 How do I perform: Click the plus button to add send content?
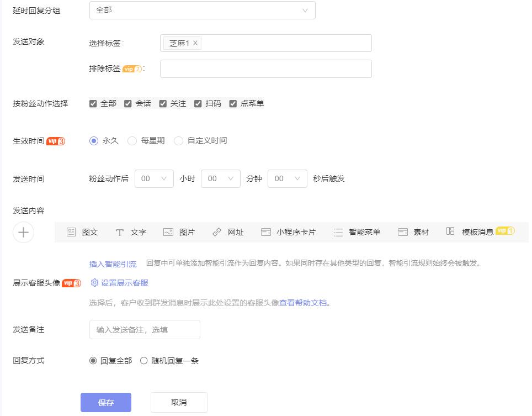[x=23, y=232]
